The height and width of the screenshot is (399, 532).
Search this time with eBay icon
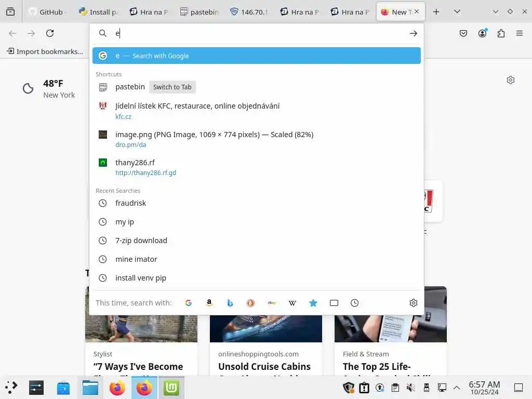[x=272, y=303]
